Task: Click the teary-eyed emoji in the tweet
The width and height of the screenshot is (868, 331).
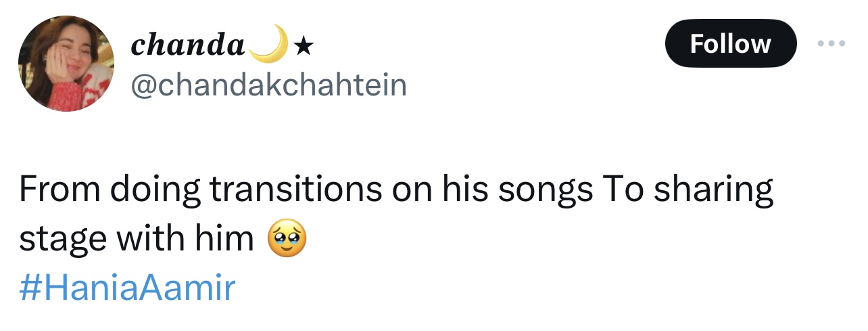Action: 287,239
